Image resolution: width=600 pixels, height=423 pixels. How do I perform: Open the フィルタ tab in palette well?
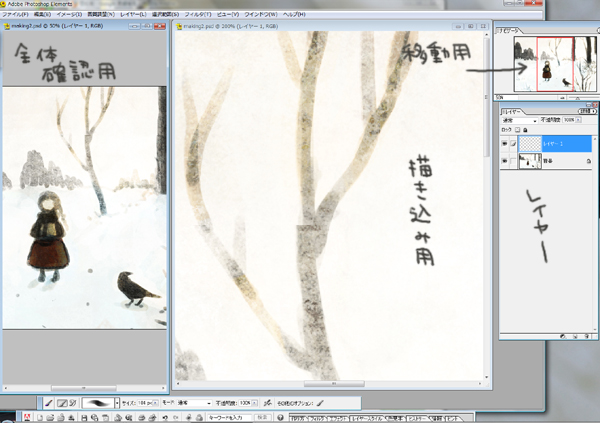pyautogui.click(x=318, y=418)
